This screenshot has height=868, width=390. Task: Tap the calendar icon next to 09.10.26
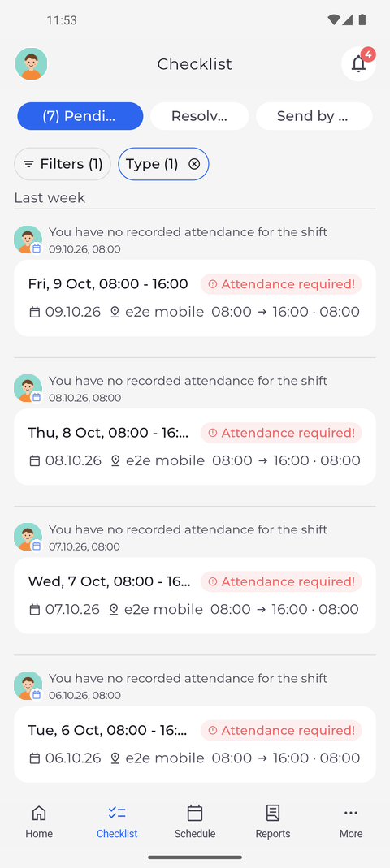pyautogui.click(x=34, y=313)
